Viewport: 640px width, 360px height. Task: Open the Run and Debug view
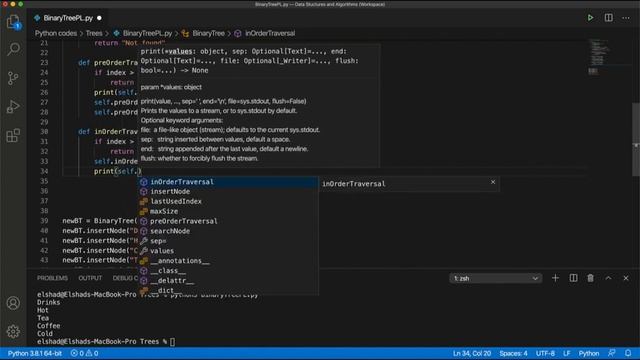13,107
